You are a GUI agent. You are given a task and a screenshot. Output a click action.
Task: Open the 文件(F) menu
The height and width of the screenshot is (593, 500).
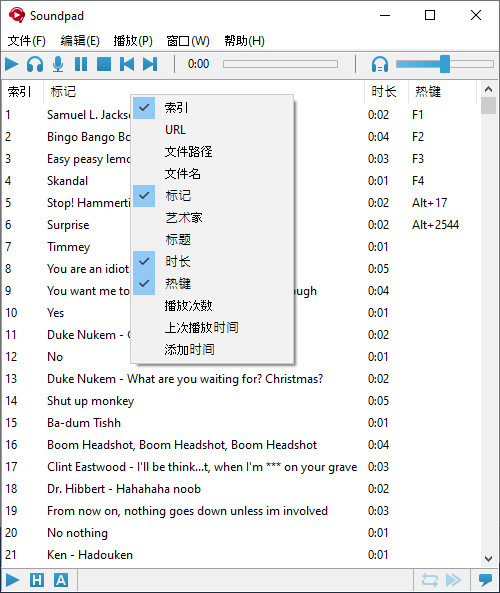tap(27, 40)
